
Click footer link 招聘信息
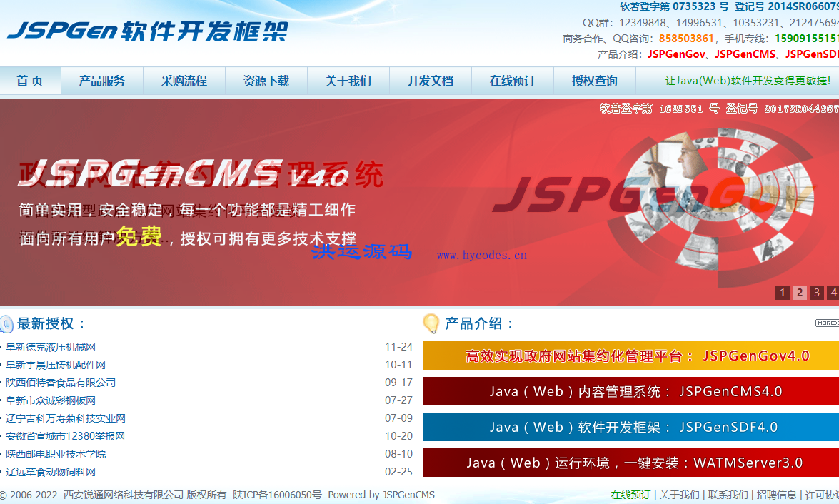tap(776, 495)
